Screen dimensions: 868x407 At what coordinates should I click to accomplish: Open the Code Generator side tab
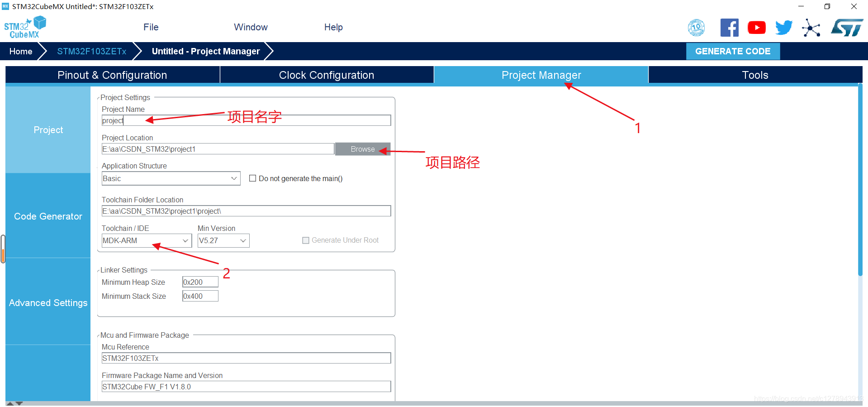(x=48, y=216)
